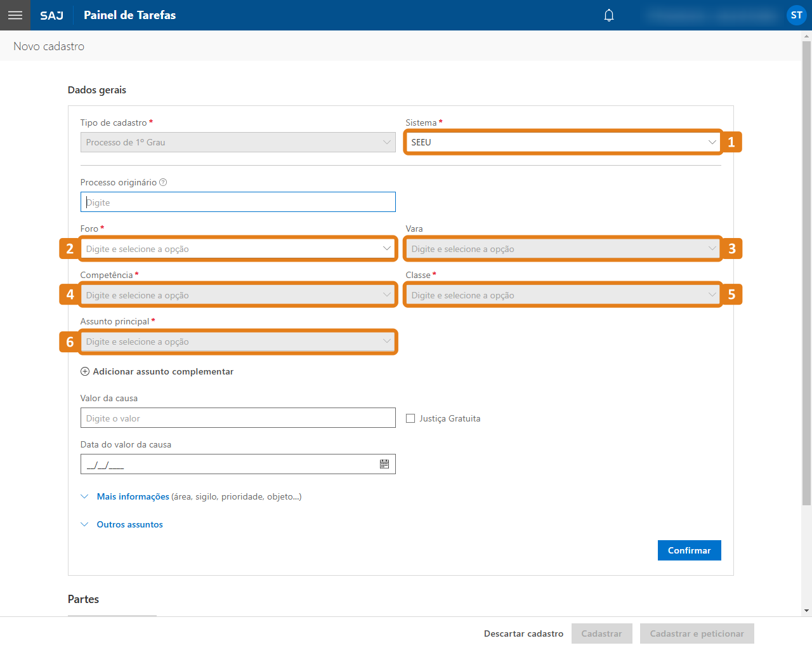Image resolution: width=812 pixels, height=650 pixels.
Task: Open the ST user avatar menu
Action: point(796,15)
